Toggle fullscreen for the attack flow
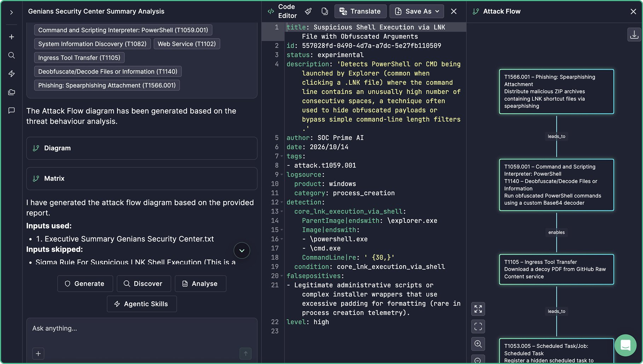Screen dimensions: 643x364 click(478, 327)
